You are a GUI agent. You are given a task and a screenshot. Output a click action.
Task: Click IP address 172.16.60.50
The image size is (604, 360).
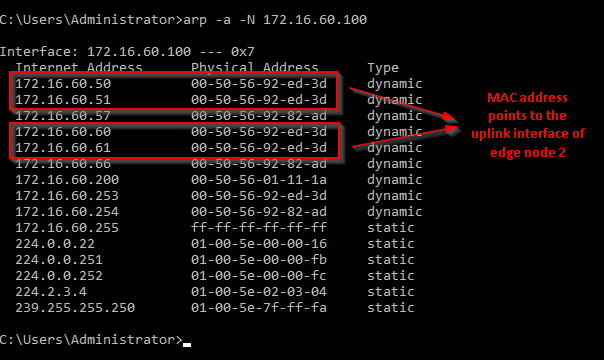63,84
